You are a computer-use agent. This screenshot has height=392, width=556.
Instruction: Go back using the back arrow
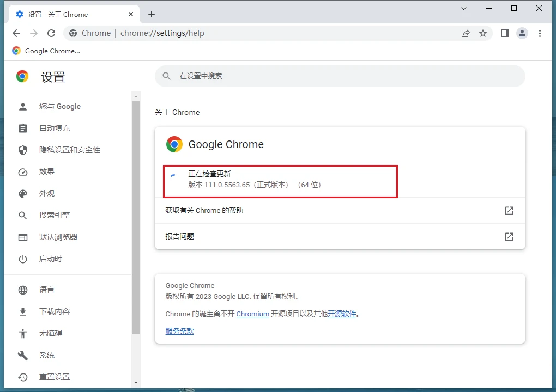pyautogui.click(x=16, y=33)
